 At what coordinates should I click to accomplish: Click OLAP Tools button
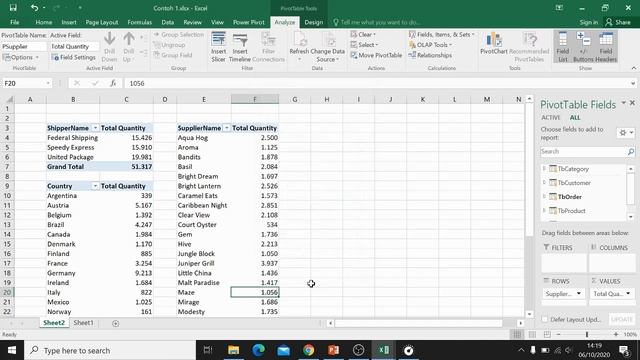click(430, 45)
